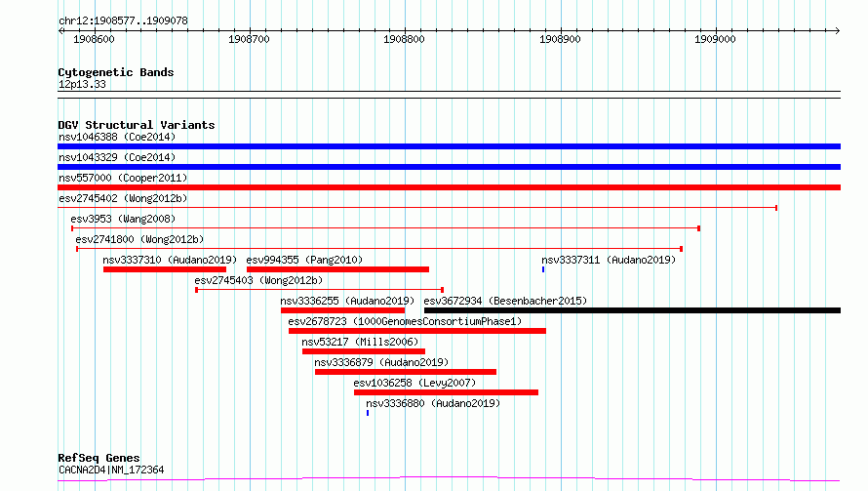Open the nsv3337311 (Audano2019) label
The image size is (868, 491).
click(609, 260)
